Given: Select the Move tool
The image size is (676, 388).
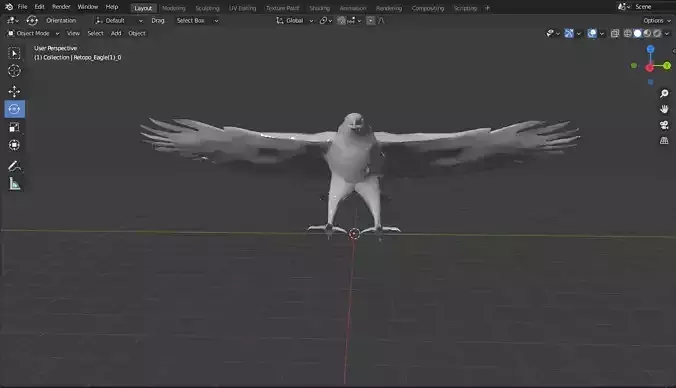Looking at the screenshot, I should pyautogui.click(x=14, y=91).
